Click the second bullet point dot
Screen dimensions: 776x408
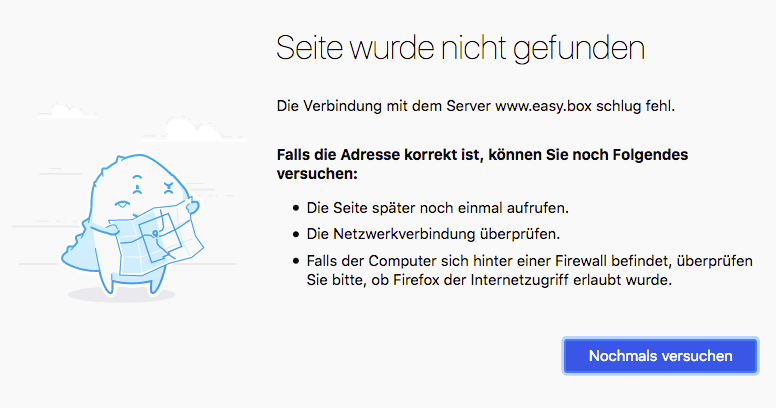point(296,234)
